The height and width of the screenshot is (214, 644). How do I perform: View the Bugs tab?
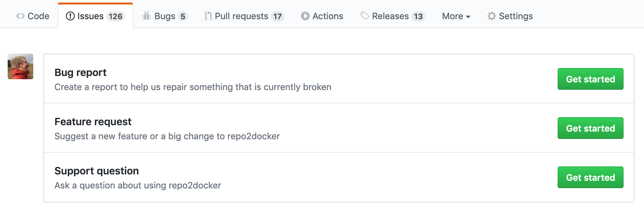click(164, 16)
